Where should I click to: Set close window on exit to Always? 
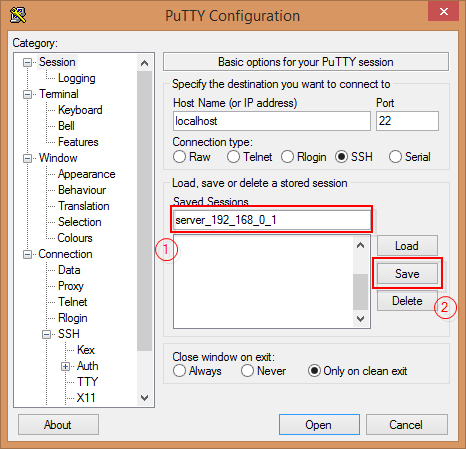tap(179, 371)
